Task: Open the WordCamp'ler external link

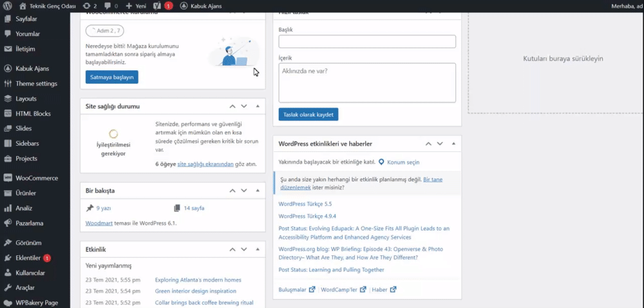Action: click(x=343, y=289)
